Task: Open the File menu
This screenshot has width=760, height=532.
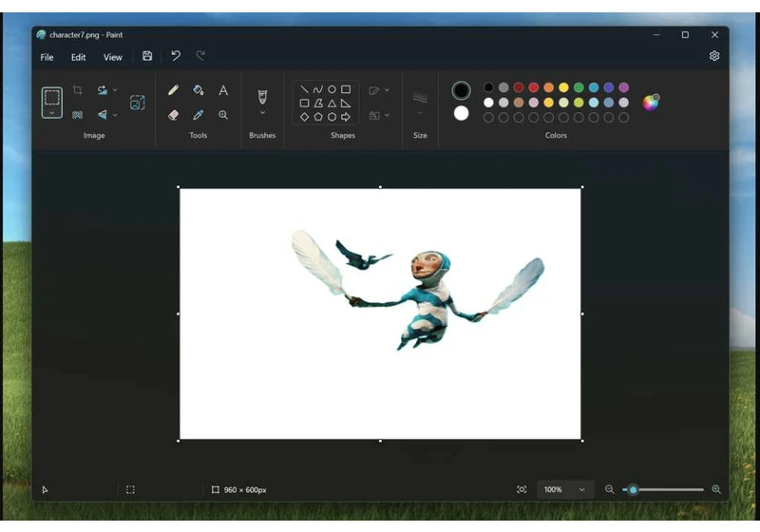Action: [47, 57]
